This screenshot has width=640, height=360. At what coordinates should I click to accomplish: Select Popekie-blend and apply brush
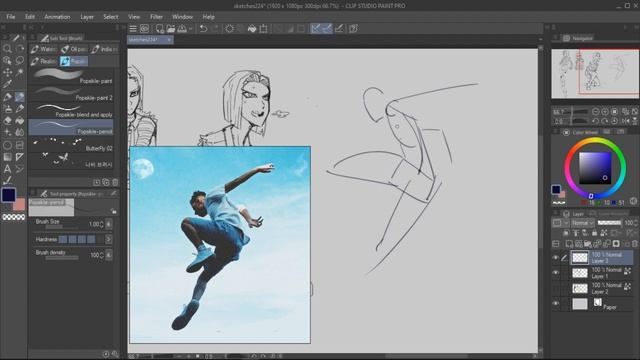tap(71, 110)
